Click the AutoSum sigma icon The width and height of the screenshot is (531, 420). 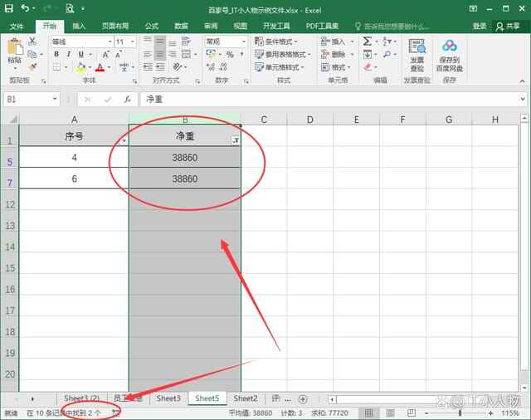click(367, 42)
